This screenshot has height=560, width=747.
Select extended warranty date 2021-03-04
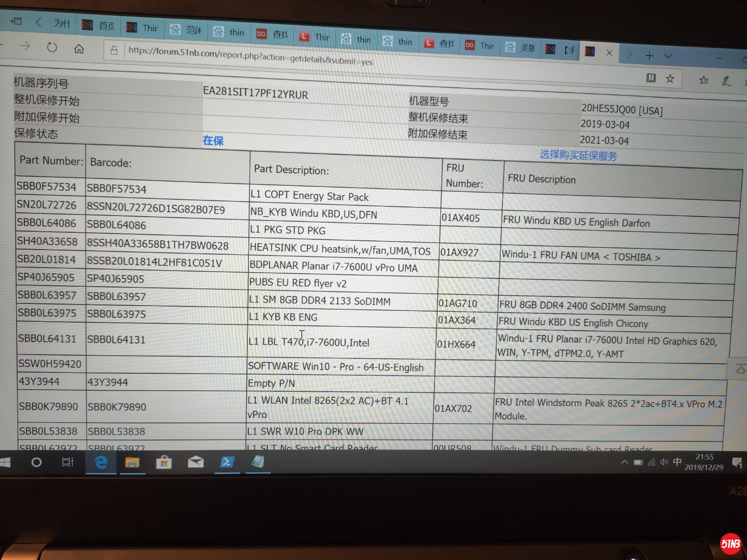pos(604,140)
